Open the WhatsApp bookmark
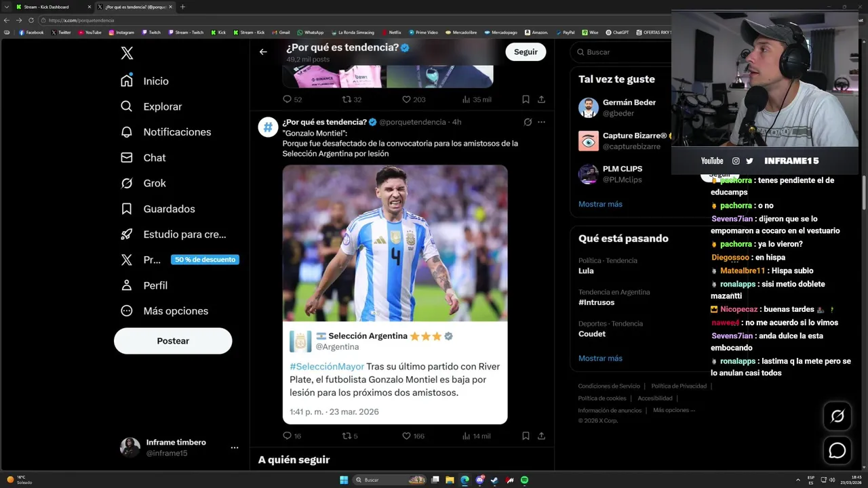Screen dimensions: 868x488 coord(310,32)
